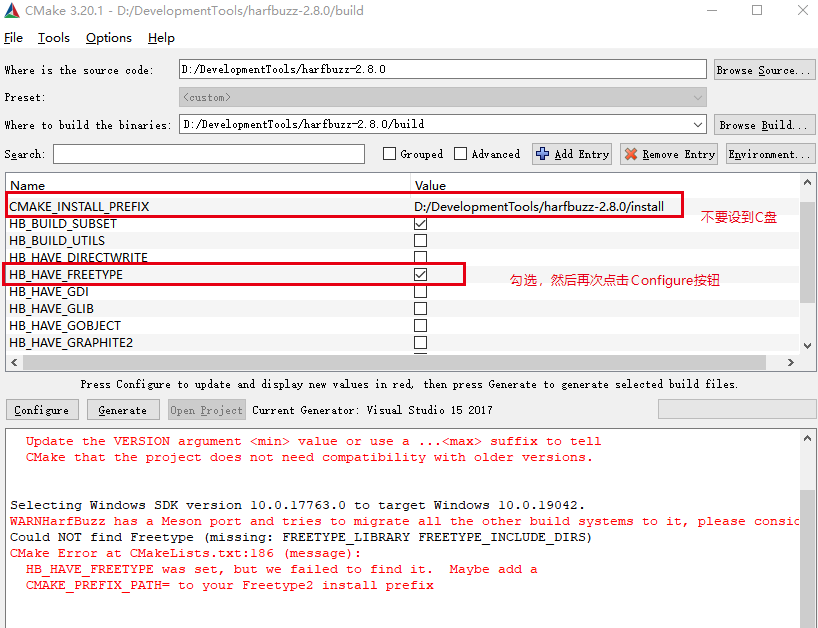This screenshot has height=628, width=818.
Task: Uncheck HB_BUILD_SUBSET checkbox
Action: tap(420, 223)
